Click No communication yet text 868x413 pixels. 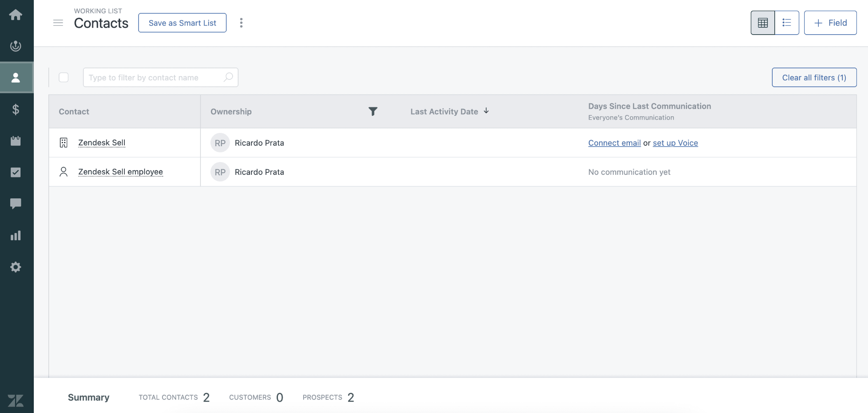tap(629, 172)
